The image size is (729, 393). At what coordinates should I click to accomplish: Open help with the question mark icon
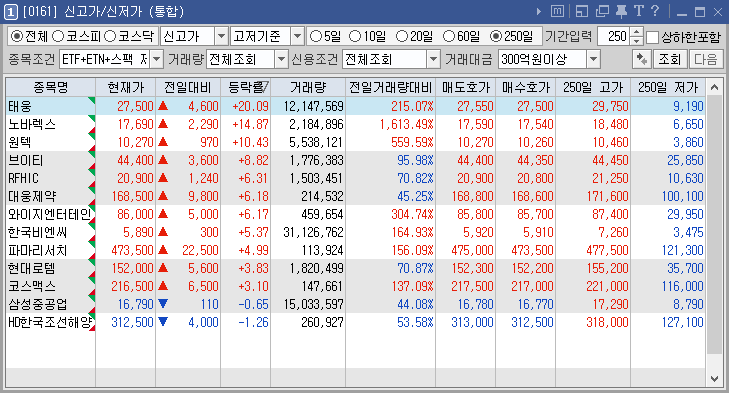pos(655,11)
